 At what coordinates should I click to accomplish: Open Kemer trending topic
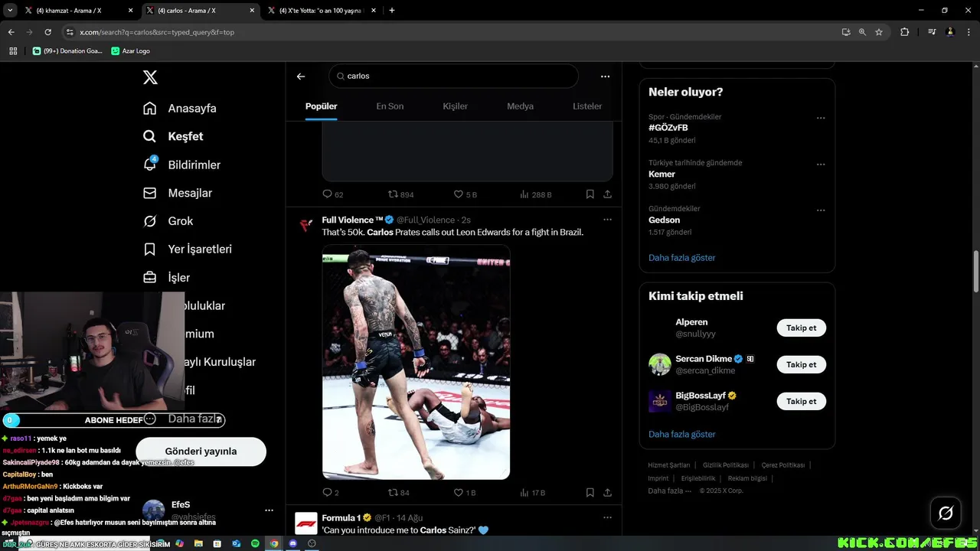click(661, 174)
